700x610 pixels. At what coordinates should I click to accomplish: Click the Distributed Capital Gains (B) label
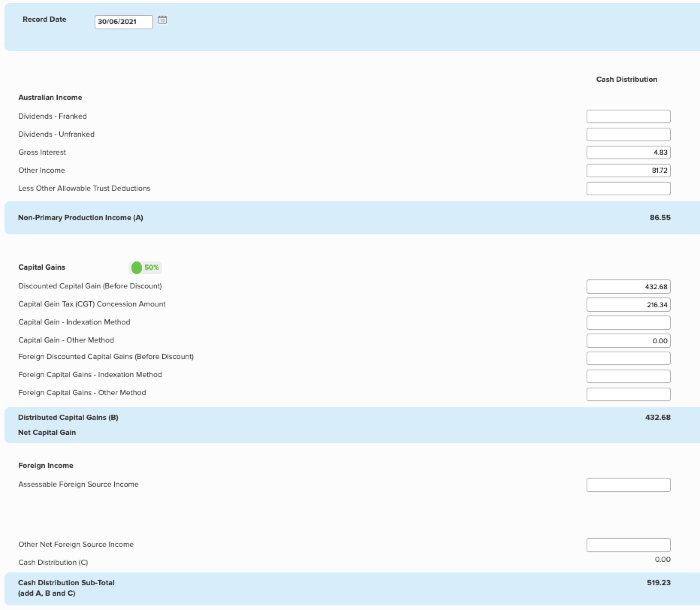68,417
